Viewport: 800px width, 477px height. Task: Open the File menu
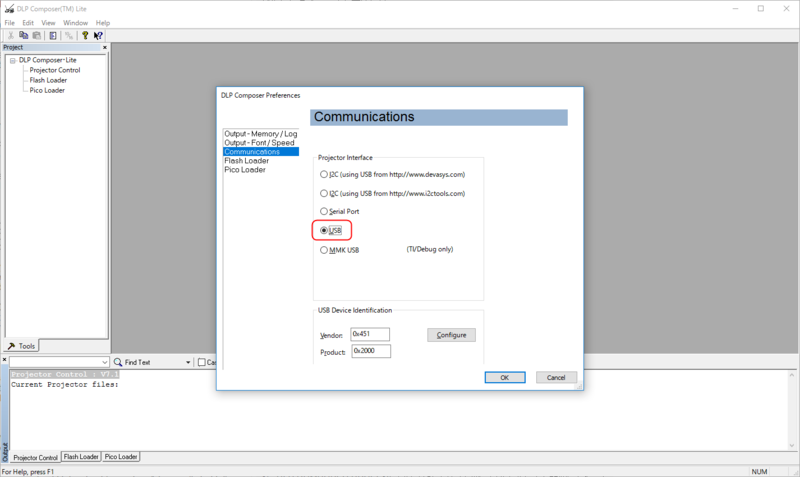(10, 23)
